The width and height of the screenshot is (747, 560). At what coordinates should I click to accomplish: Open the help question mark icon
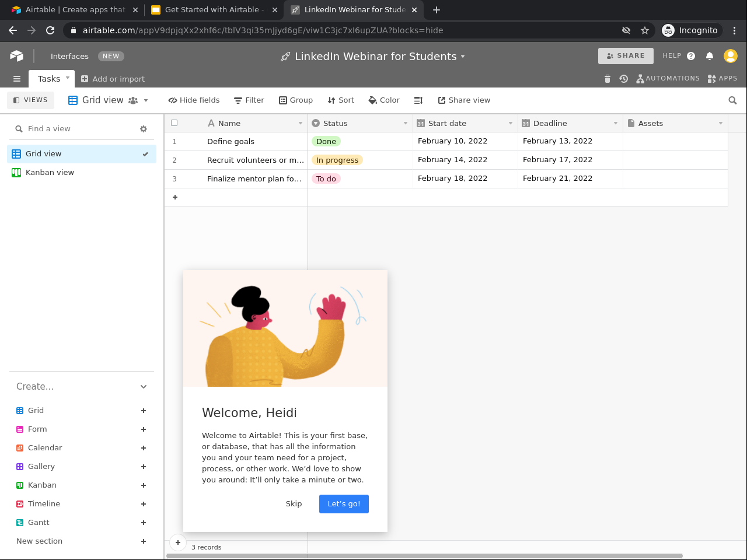click(691, 56)
